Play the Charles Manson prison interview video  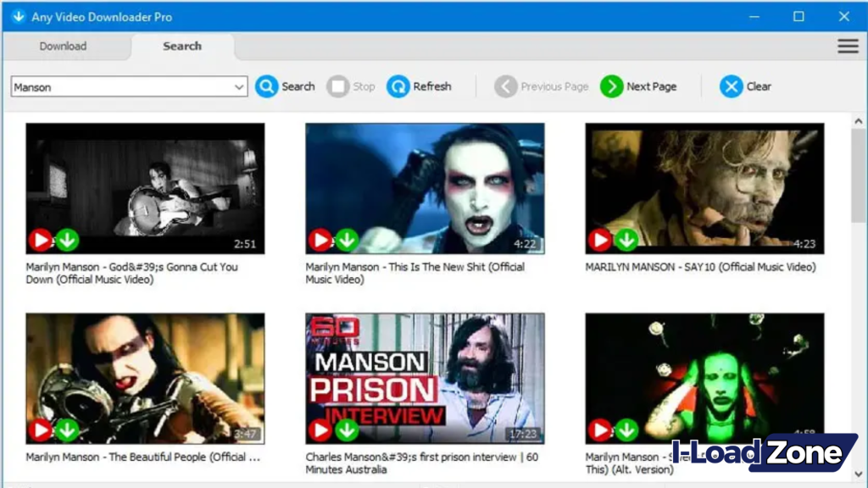point(320,430)
